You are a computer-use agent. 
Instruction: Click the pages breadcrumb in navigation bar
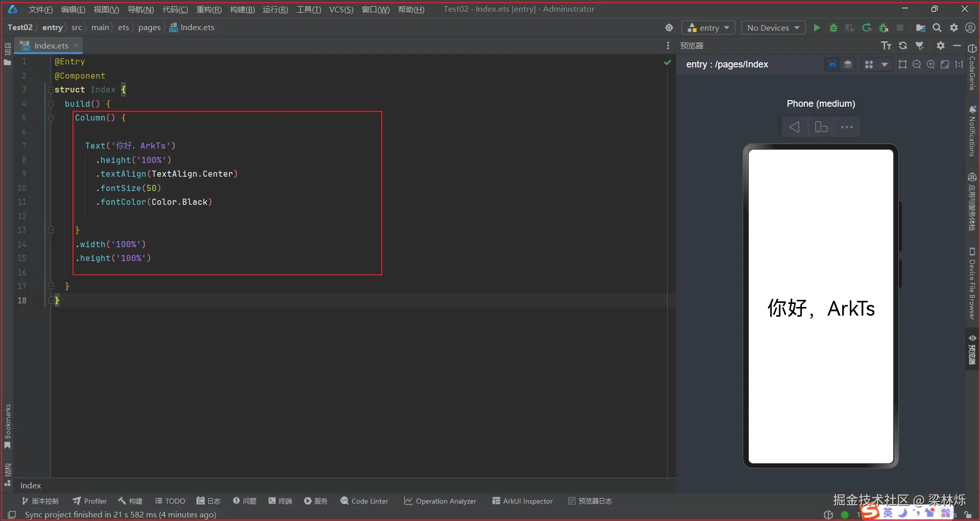pos(149,28)
